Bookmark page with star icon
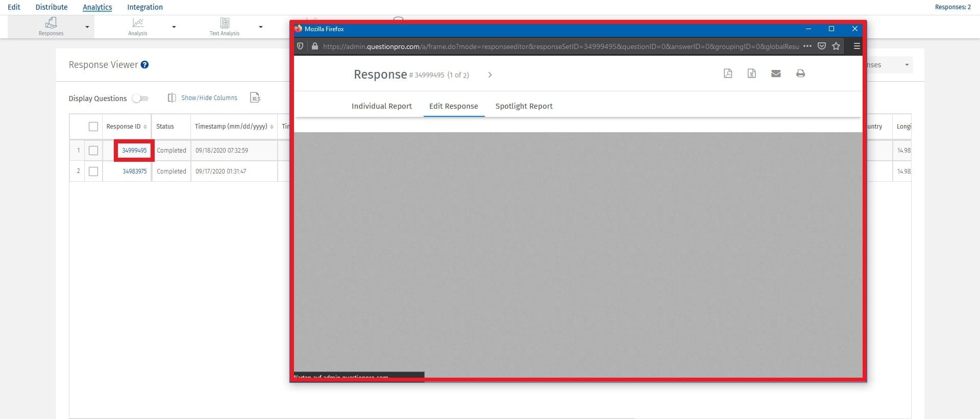This screenshot has width=980, height=419. coord(836,46)
